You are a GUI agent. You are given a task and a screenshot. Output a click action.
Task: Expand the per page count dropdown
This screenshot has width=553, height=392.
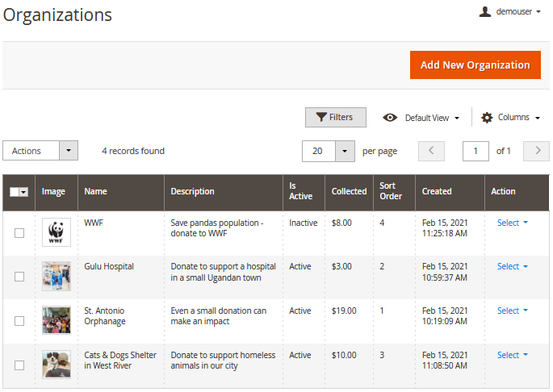345,151
